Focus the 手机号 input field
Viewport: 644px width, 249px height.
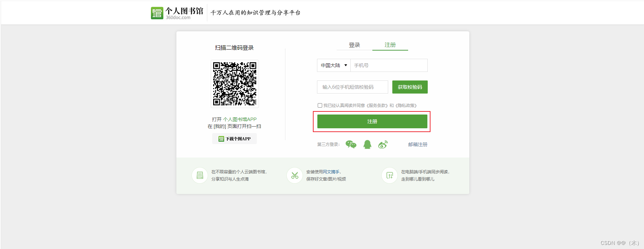(x=389, y=65)
